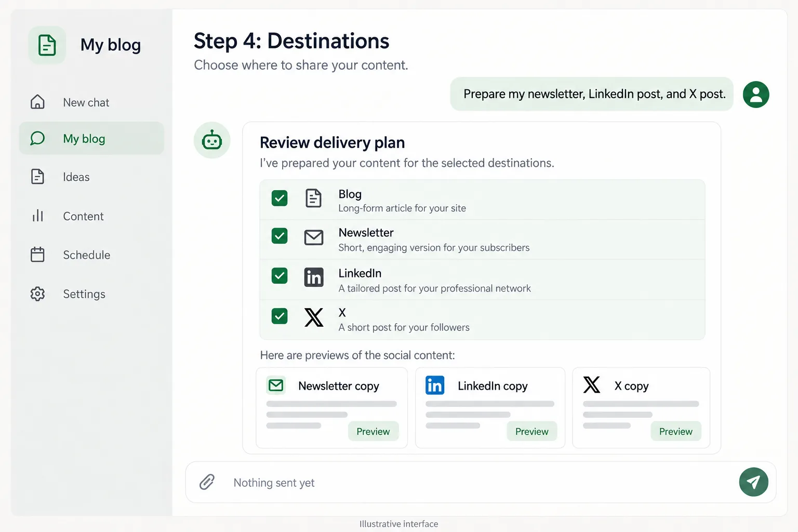This screenshot has height=532, width=798.
Task: Click the 'Prepare my newsletter' message bubble
Action: point(592,94)
